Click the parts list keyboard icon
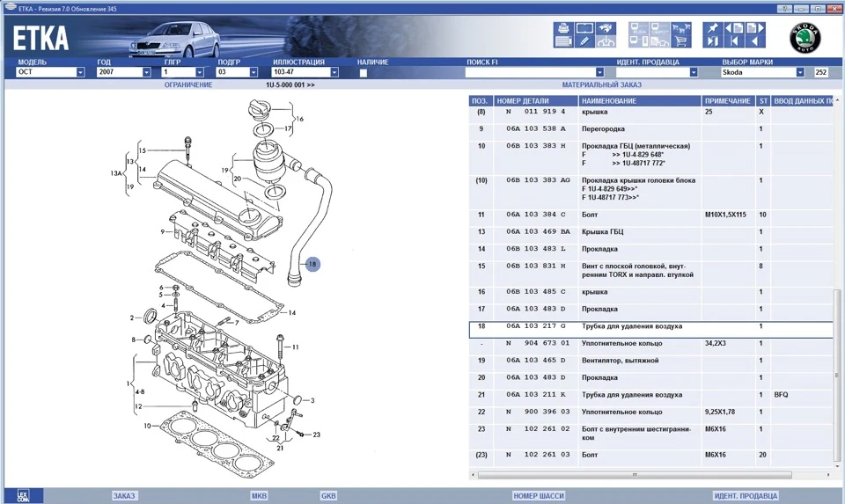The height and width of the screenshot is (504, 845). tap(563, 41)
